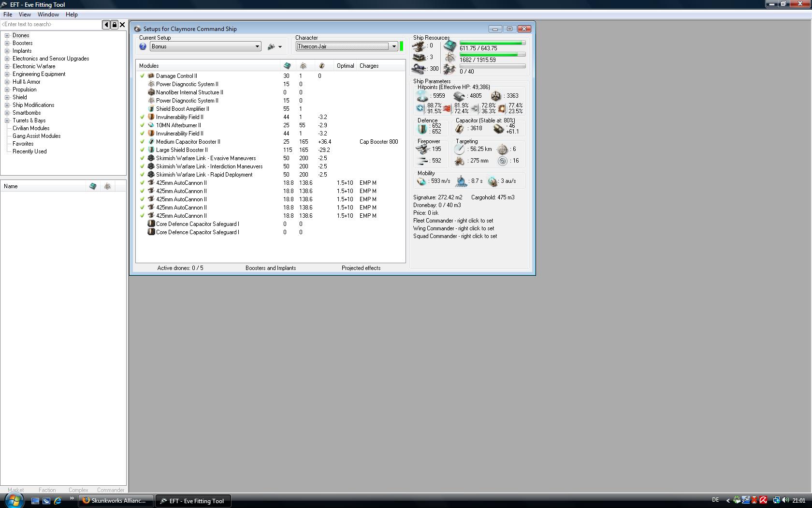
Task: Click the shield hitpoints icon next to 5959
Action: coord(422,96)
